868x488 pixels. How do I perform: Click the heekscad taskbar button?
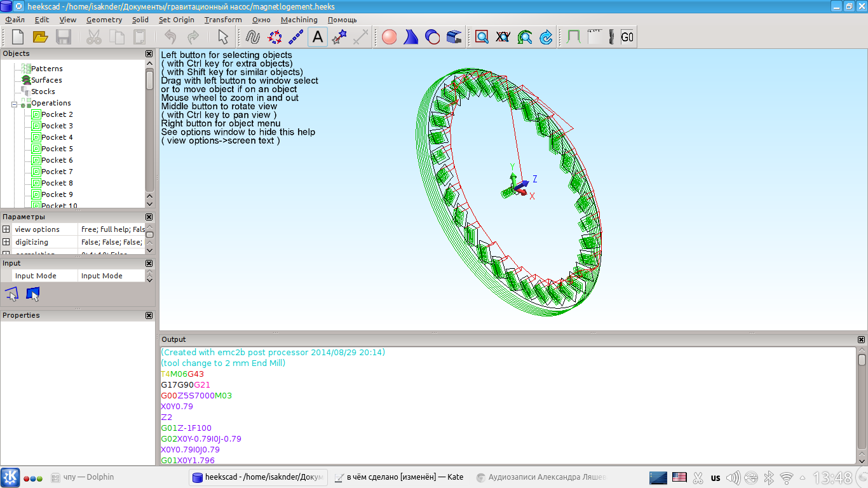pyautogui.click(x=259, y=477)
